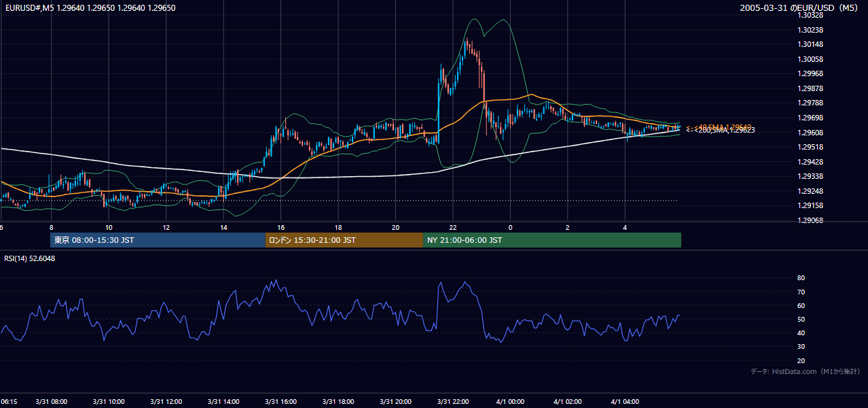Image resolution: width=868 pixels, height=408 pixels.
Task: Click hour label 12 under price chart
Action: click(x=166, y=228)
